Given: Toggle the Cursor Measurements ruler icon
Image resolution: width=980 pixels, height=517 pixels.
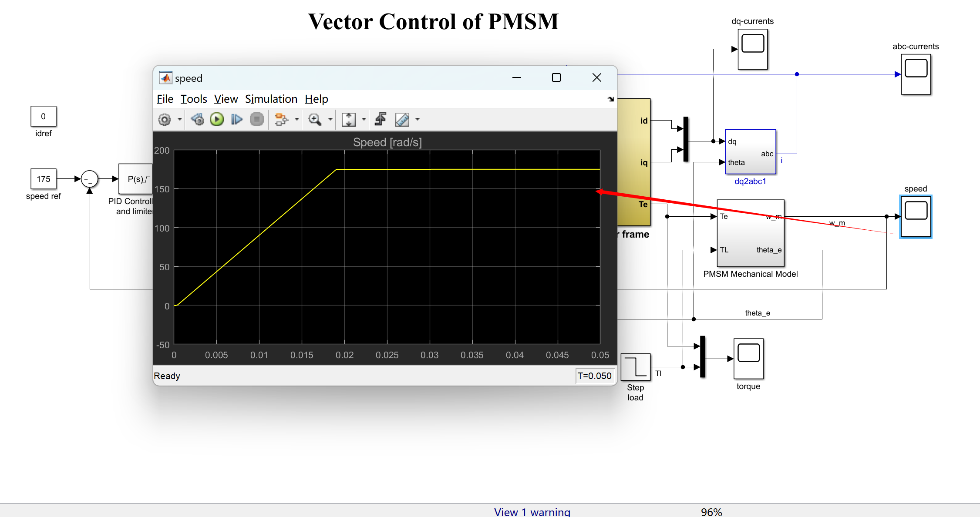Looking at the screenshot, I should pyautogui.click(x=402, y=120).
